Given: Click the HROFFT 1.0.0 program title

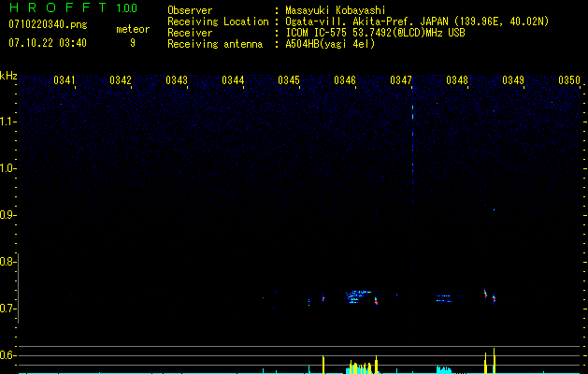Looking at the screenshot, I should click(x=74, y=7).
